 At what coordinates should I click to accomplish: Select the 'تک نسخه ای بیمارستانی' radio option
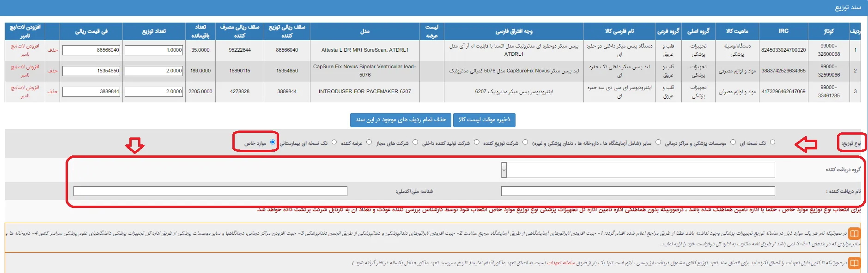click(334, 142)
